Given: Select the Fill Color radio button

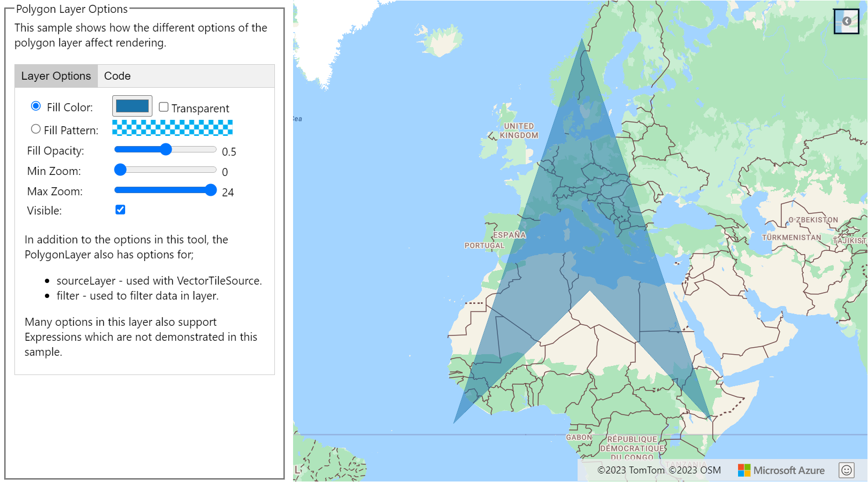Looking at the screenshot, I should pyautogui.click(x=36, y=106).
